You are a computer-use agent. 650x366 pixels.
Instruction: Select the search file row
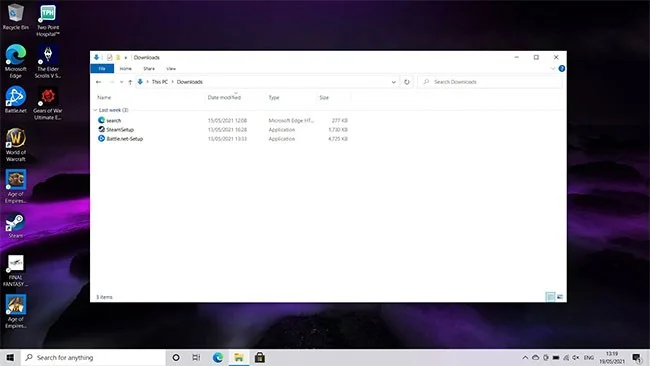(223, 121)
